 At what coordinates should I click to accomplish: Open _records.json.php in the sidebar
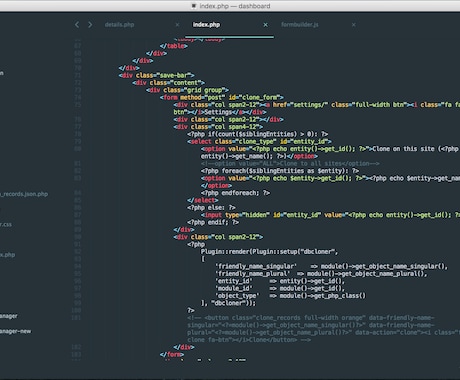(x=24, y=194)
